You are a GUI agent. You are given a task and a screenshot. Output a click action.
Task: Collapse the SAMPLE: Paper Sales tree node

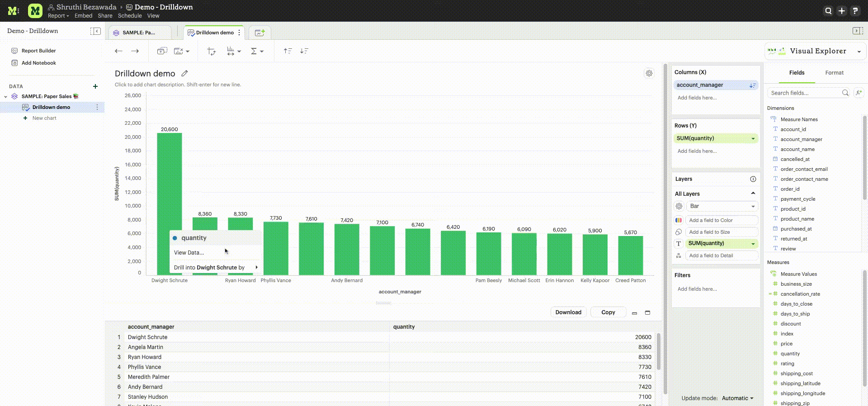click(6, 97)
